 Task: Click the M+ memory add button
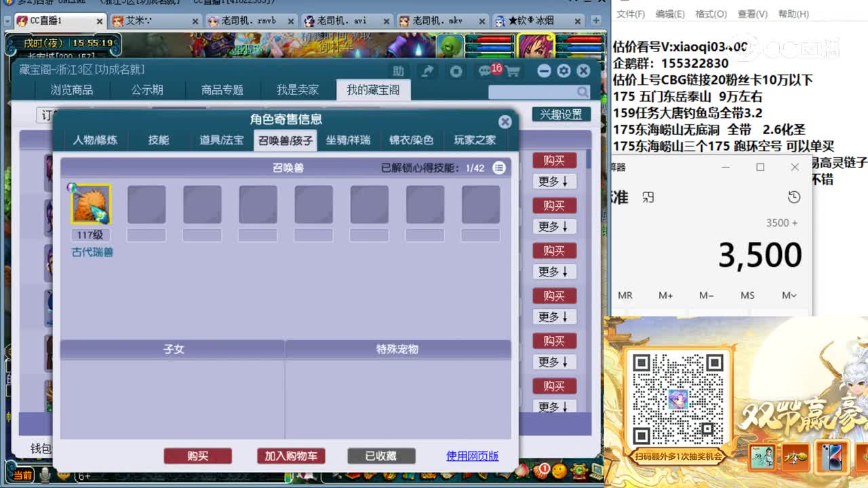click(666, 296)
